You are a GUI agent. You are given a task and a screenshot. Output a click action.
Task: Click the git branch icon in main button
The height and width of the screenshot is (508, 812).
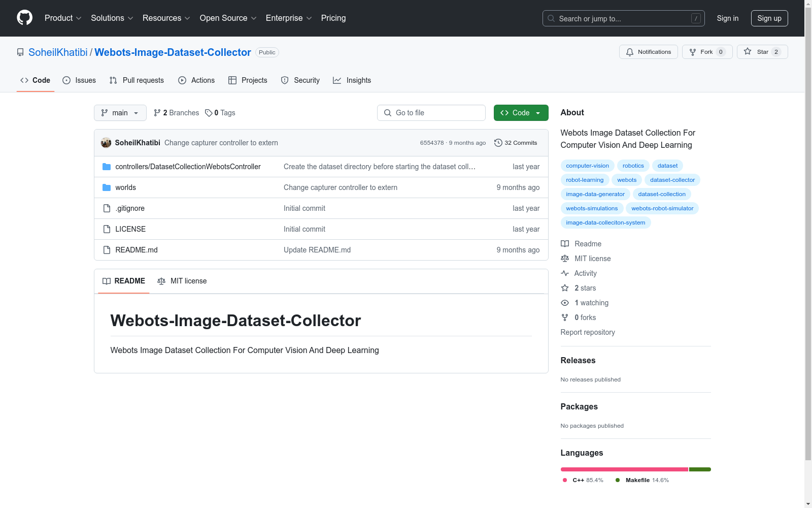[x=105, y=113]
